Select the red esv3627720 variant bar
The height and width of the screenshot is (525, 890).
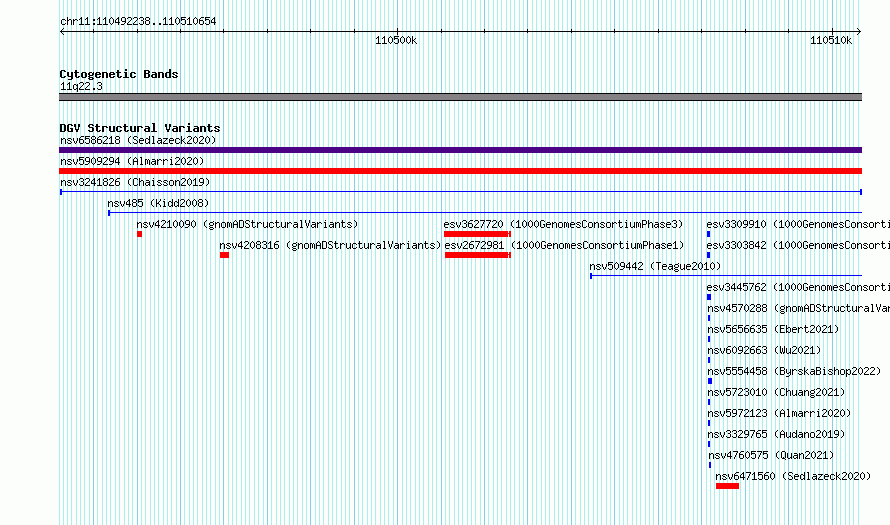tap(477, 234)
